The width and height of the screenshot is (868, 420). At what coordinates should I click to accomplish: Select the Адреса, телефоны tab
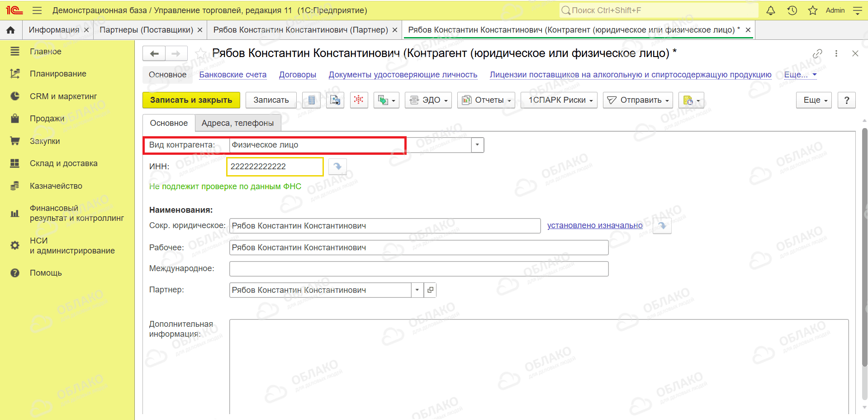click(x=237, y=123)
